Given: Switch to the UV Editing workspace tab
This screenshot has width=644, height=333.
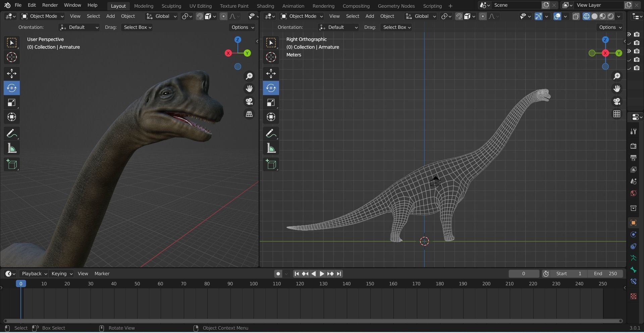Looking at the screenshot, I should coord(200,6).
